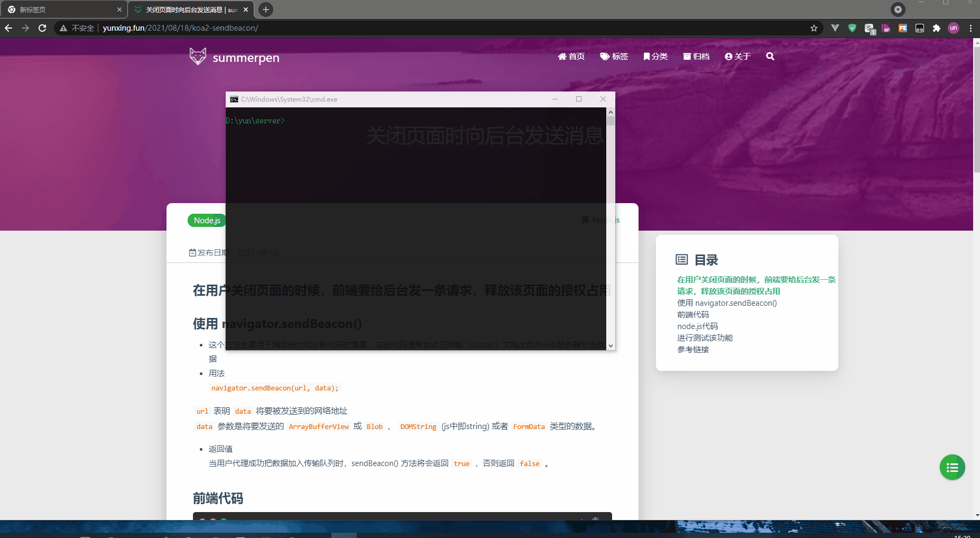Toggle global media controls in toolbar

coord(897,9)
